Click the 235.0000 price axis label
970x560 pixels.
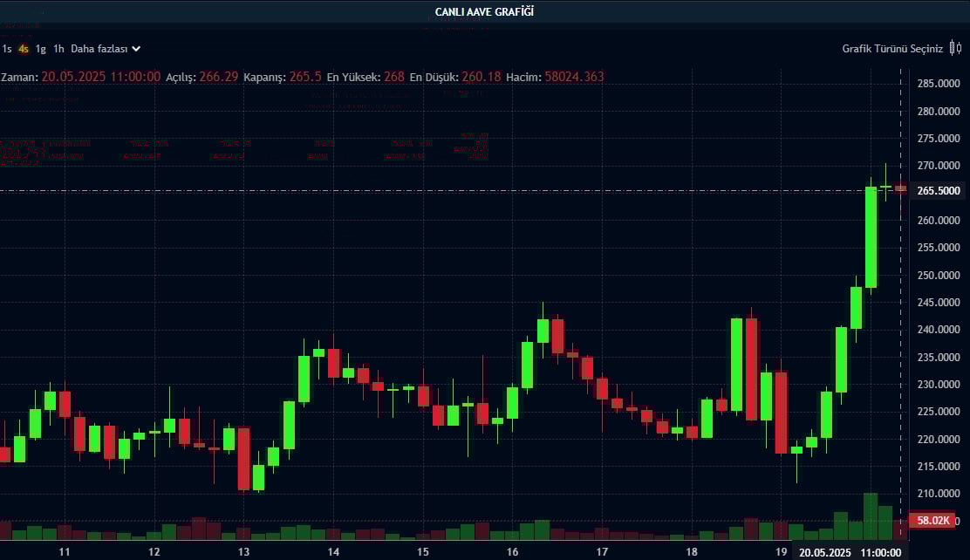coord(939,357)
